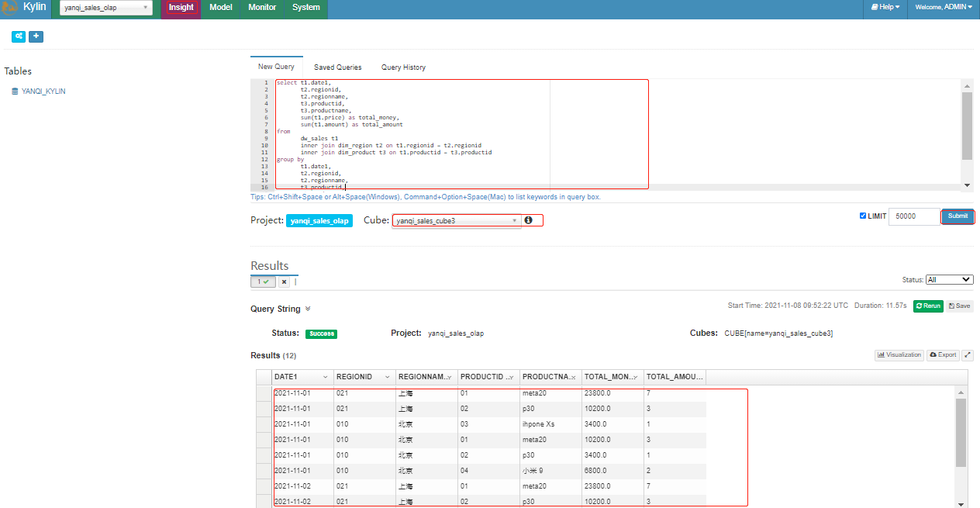Click the yanqi_sales_olap project badge
This screenshot has height=508, width=980.
pyautogui.click(x=319, y=220)
